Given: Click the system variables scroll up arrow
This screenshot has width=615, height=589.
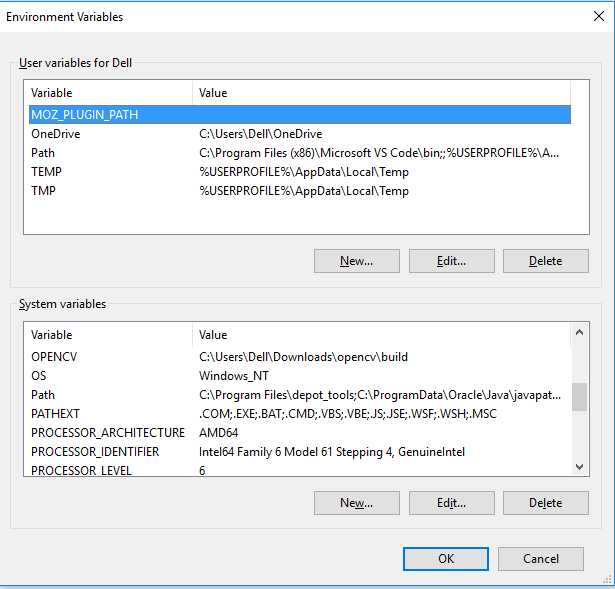Looking at the screenshot, I should pos(579,333).
